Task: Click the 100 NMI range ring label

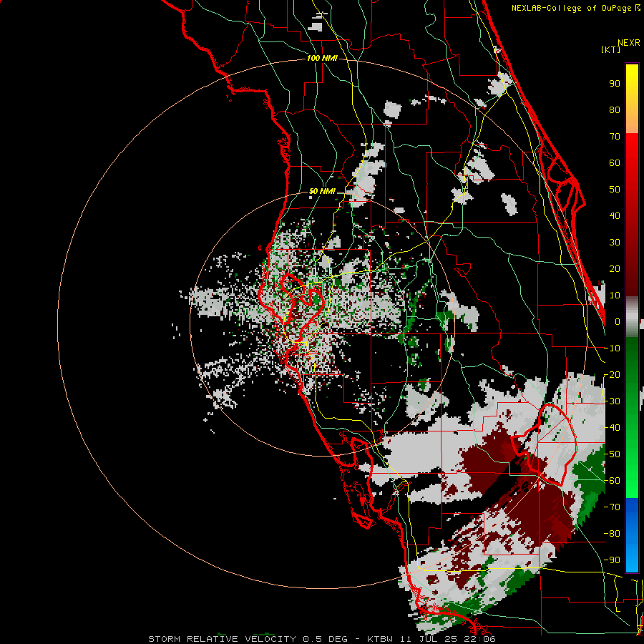Action: [322, 59]
